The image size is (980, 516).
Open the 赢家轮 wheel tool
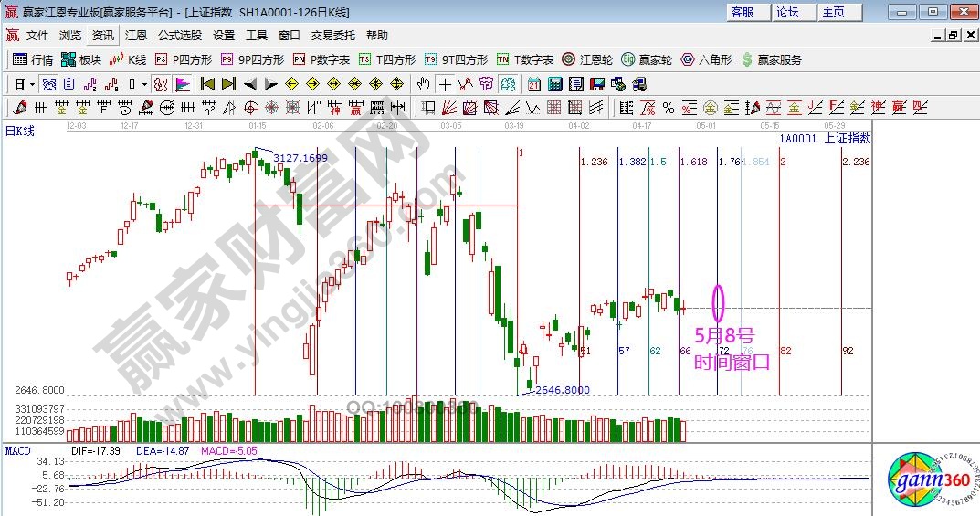point(647,59)
